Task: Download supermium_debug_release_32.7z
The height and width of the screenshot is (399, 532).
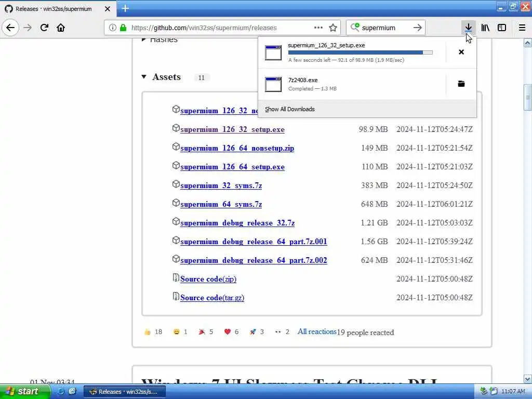Action: tap(237, 223)
